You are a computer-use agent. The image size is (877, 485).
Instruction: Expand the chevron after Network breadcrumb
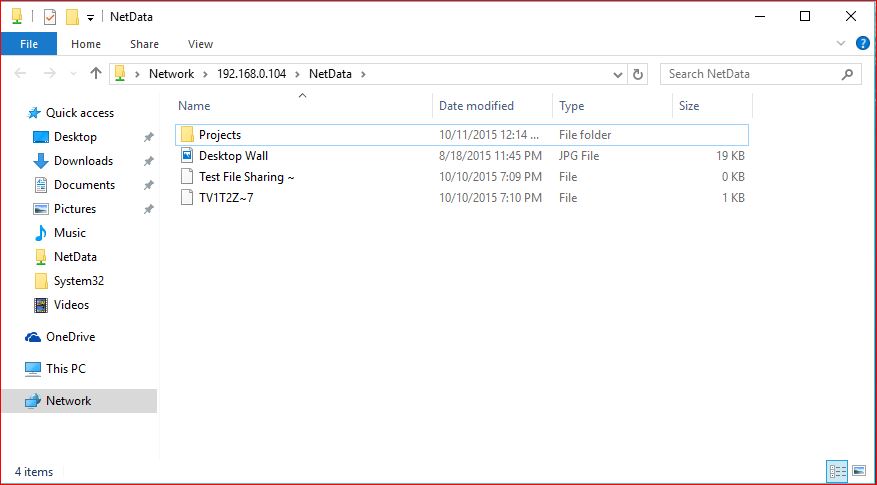pyautogui.click(x=205, y=74)
